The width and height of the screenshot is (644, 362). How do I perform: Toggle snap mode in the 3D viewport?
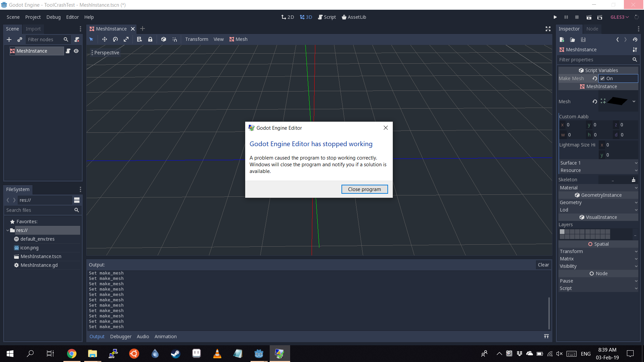[174, 39]
